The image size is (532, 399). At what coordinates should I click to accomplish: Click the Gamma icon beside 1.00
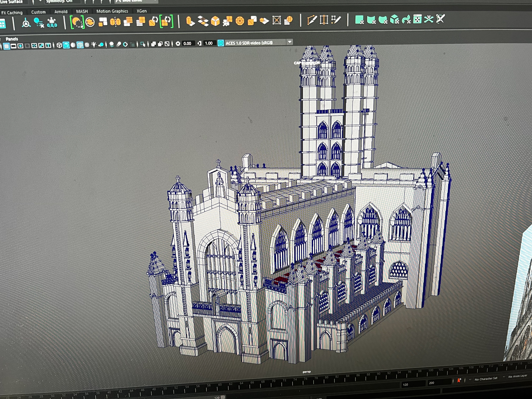[x=199, y=44]
